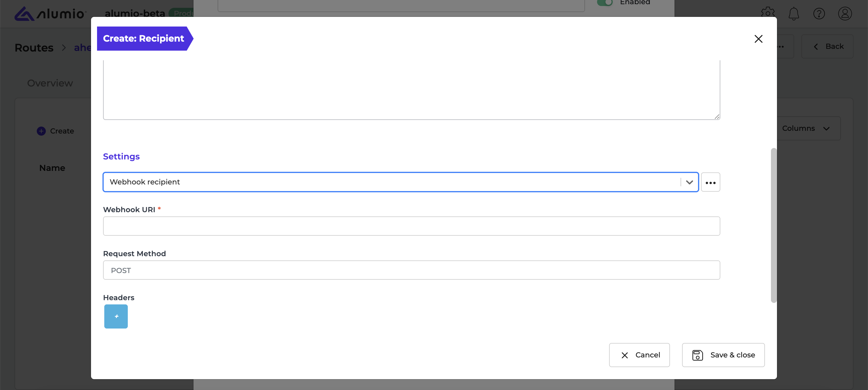Click the Back button
Image resolution: width=868 pixels, height=390 pixels.
tap(827, 46)
